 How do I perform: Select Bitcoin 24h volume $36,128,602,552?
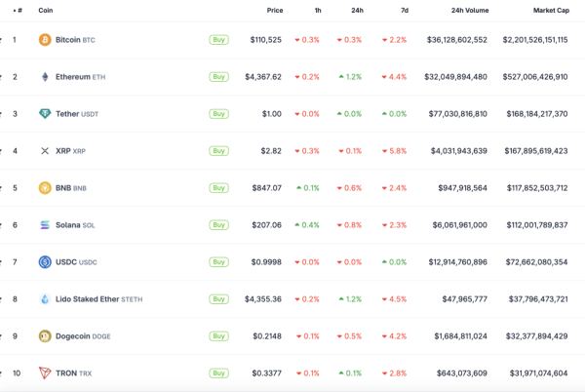(x=457, y=40)
